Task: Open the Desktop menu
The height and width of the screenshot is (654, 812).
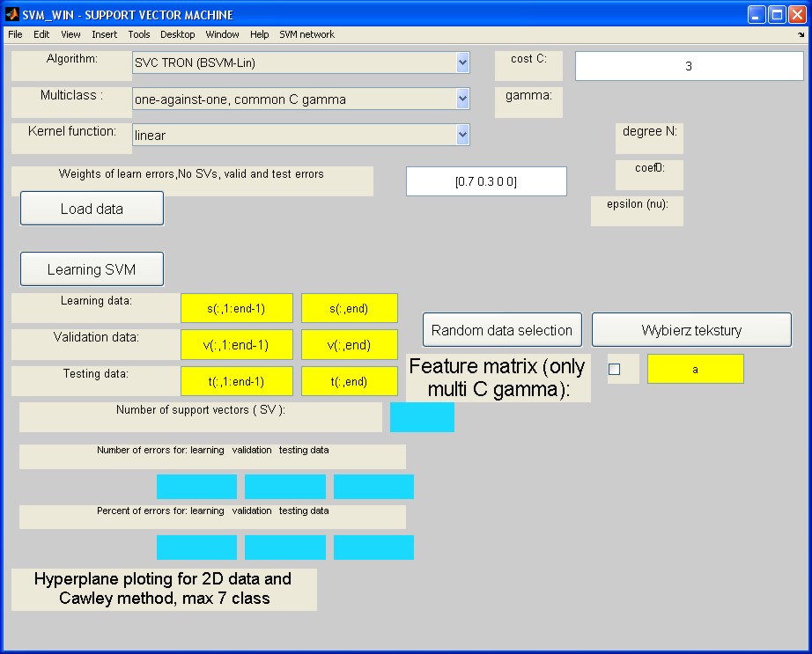Action: (178, 34)
